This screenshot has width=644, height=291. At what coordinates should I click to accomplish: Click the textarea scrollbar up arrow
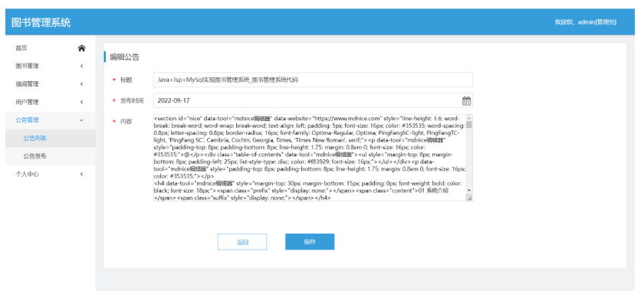pyautogui.click(x=469, y=117)
